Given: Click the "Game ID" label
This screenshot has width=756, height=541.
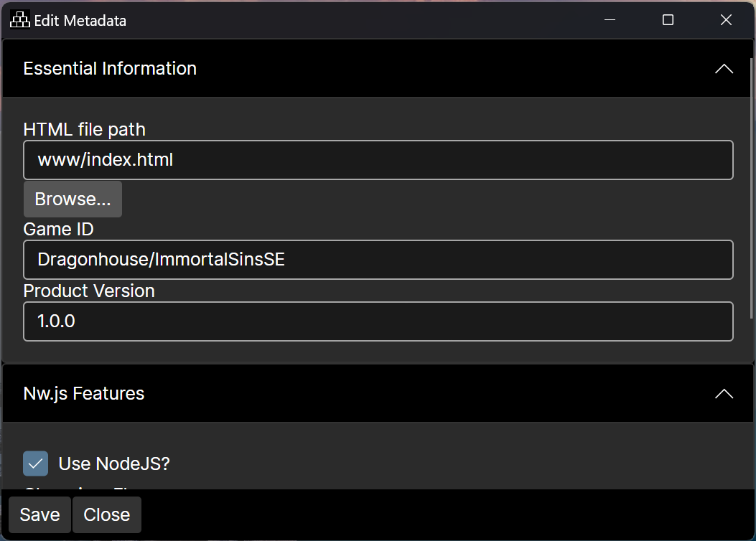Looking at the screenshot, I should click(59, 230).
